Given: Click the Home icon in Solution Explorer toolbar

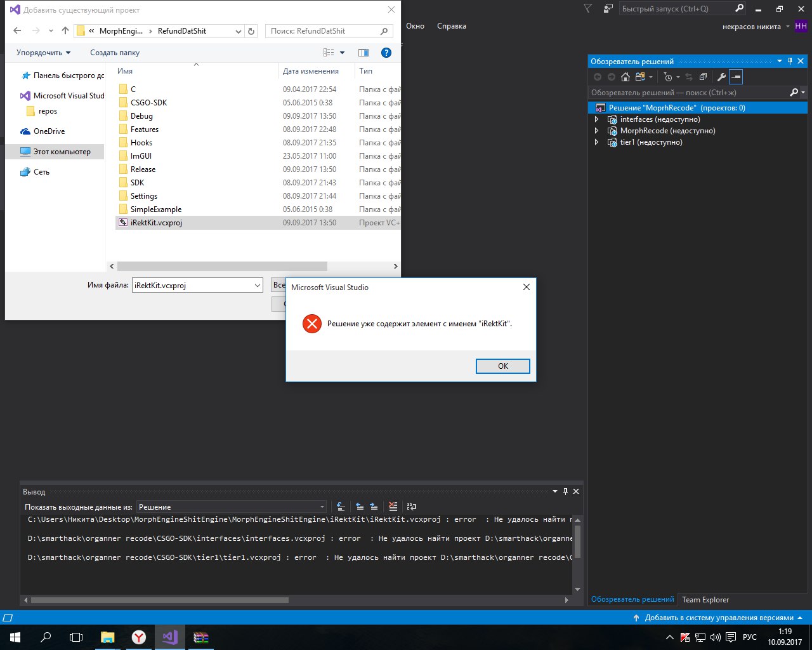Looking at the screenshot, I should tap(625, 77).
